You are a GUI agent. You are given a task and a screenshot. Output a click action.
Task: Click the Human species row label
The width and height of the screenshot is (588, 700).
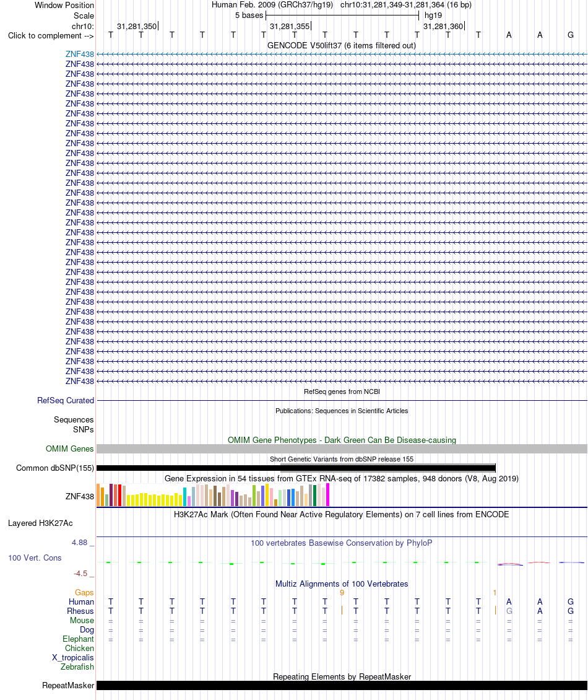80,602
